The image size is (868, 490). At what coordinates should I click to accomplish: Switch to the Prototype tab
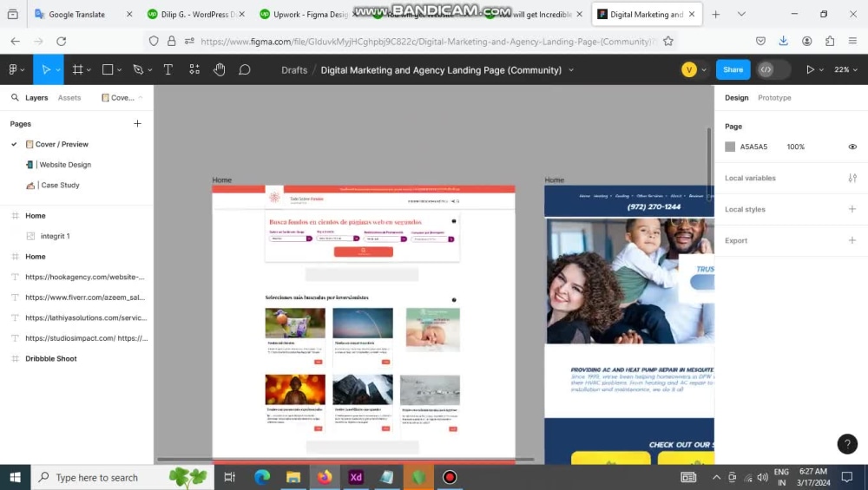coord(774,97)
